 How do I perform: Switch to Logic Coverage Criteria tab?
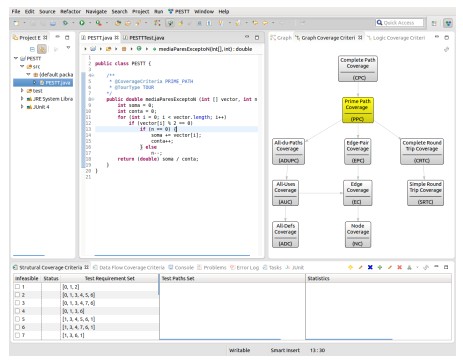396,38
